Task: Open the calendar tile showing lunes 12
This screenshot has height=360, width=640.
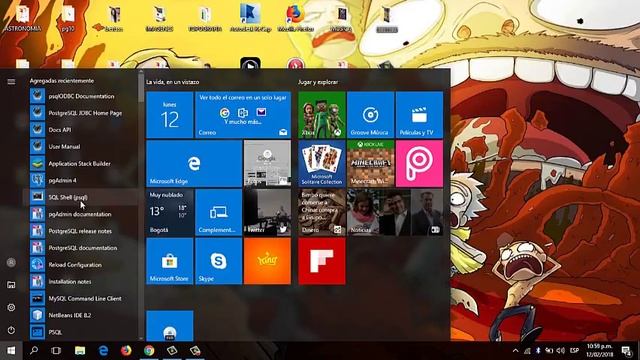Action: (x=170, y=115)
